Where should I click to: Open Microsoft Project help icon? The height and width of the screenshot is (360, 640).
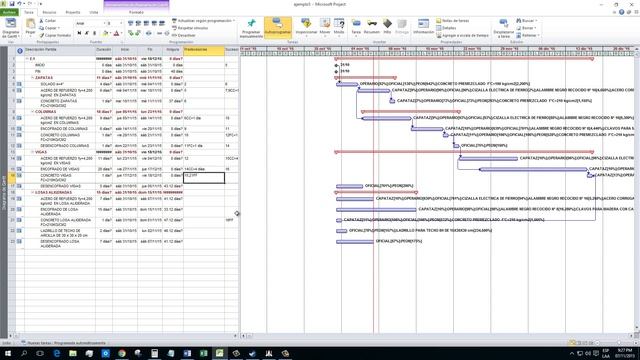[x=622, y=12]
